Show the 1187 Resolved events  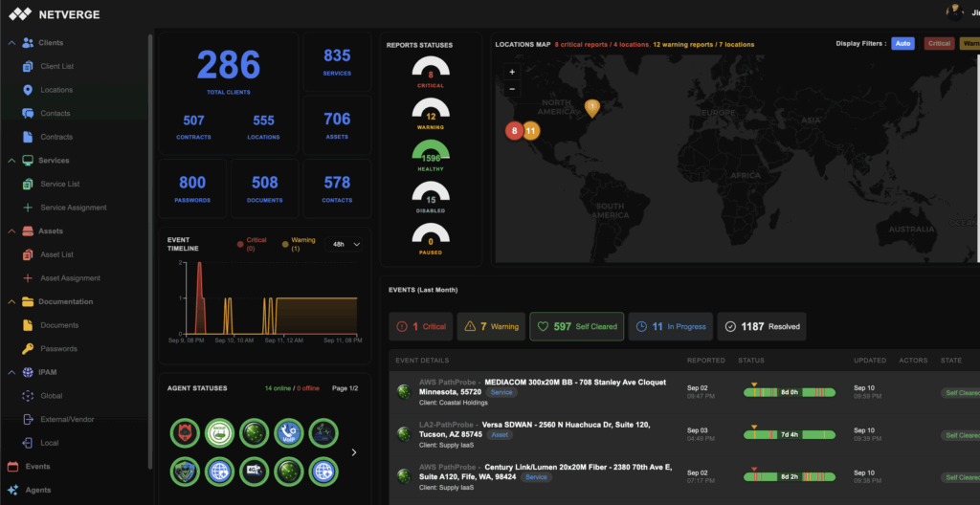762,327
